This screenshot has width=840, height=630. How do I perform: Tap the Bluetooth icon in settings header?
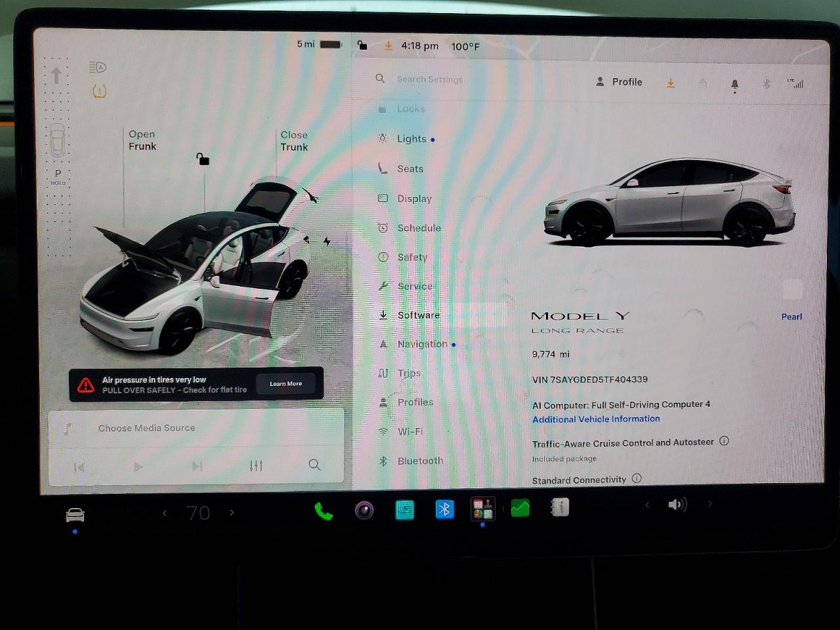pos(766,83)
